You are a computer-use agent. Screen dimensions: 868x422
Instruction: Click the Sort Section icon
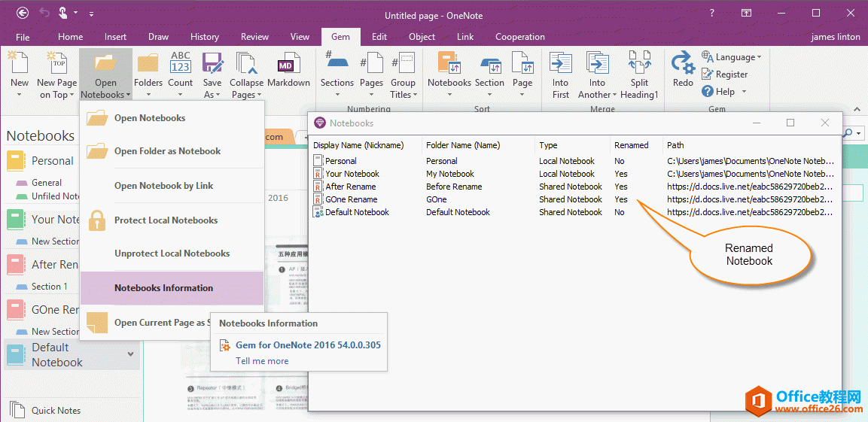490,65
